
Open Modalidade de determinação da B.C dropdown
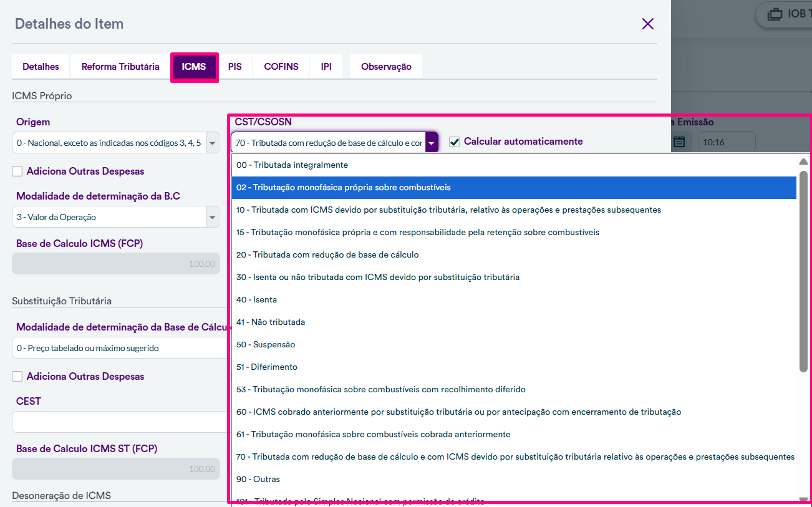click(x=213, y=218)
